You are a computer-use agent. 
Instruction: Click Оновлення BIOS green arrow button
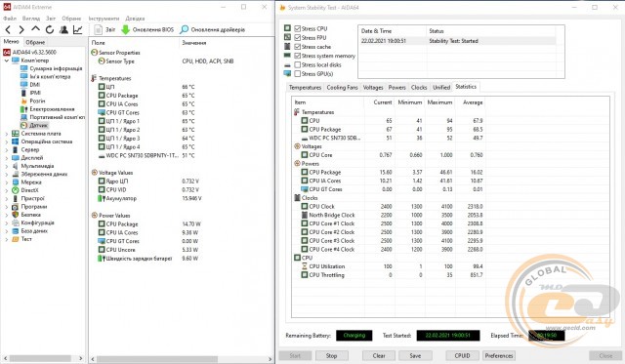point(147,30)
